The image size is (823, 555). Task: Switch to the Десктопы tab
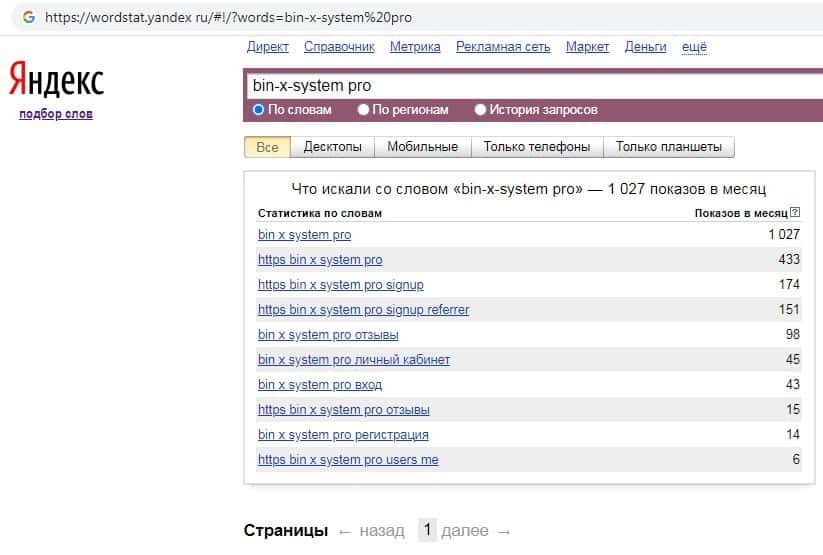332,147
